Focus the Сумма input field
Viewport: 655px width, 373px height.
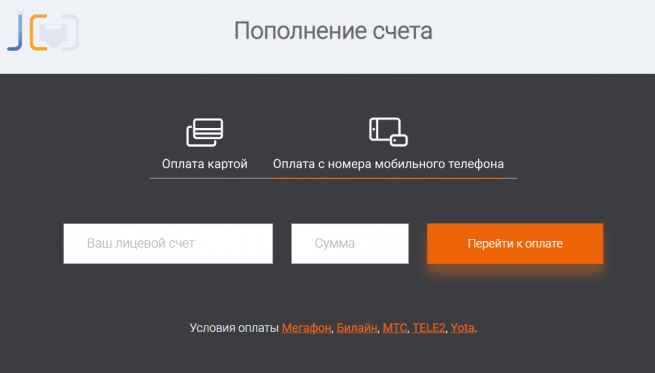(x=350, y=244)
